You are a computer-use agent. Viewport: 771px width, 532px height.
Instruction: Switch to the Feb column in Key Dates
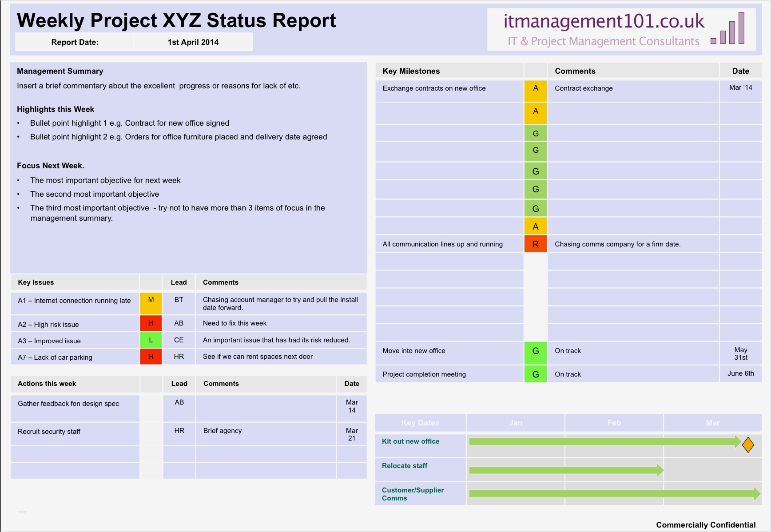pyautogui.click(x=614, y=423)
